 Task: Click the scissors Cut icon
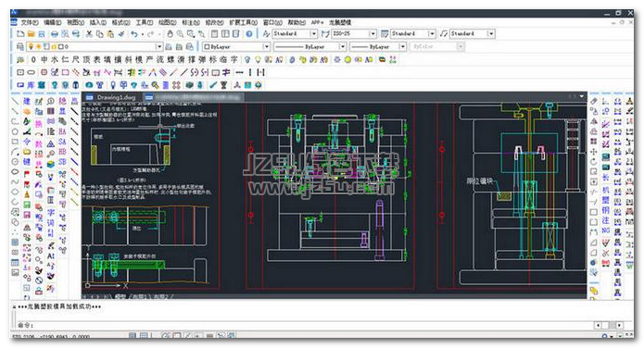89,34
